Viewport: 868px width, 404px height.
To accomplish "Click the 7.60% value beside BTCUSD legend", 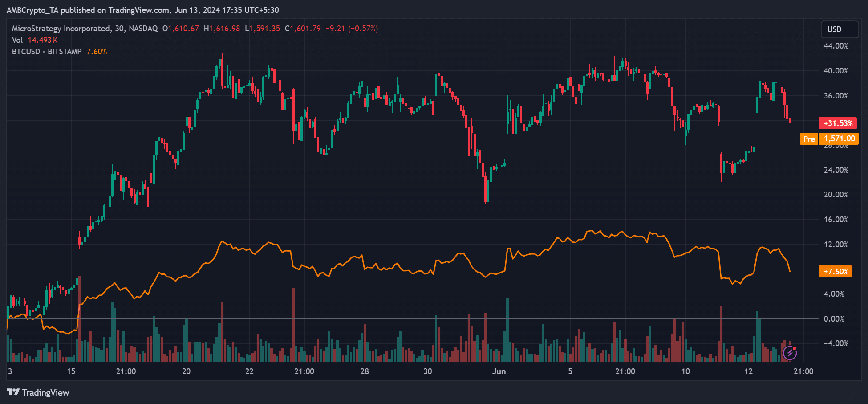I will click(97, 52).
